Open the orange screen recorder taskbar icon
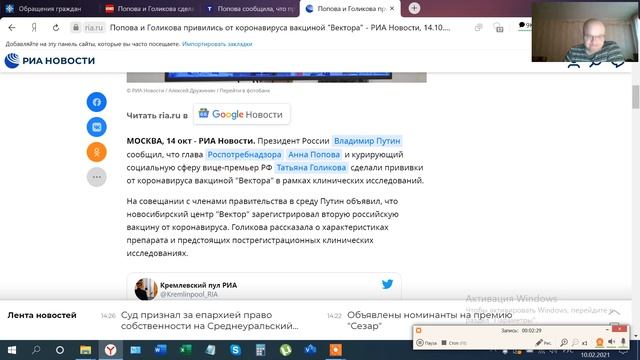 336,350
